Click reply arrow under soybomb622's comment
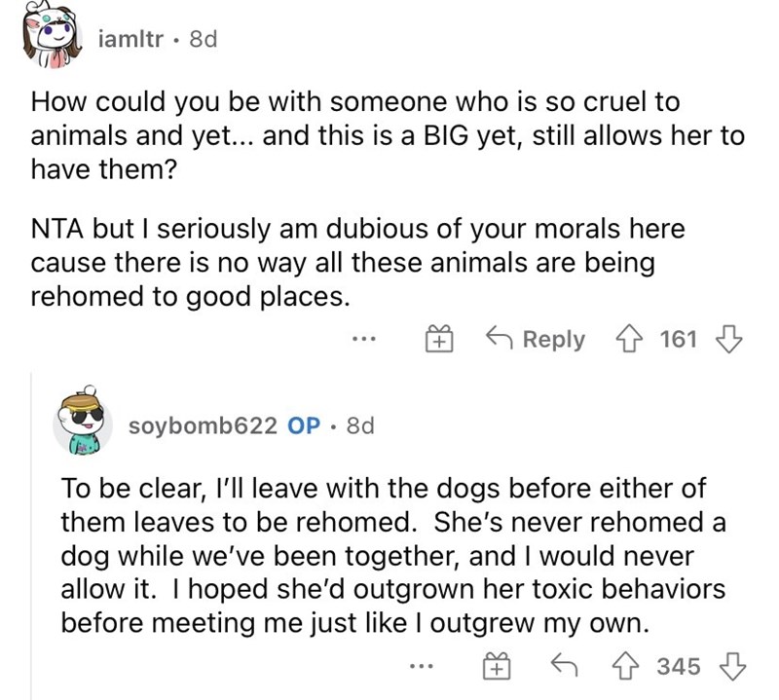This screenshot has height=700, width=779. [x=562, y=666]
